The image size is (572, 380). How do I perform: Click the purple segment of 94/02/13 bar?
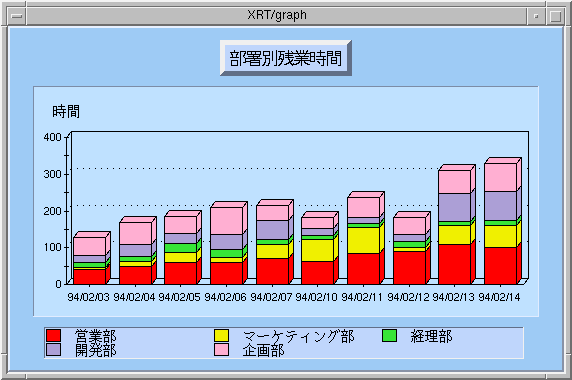(x=455, y=207)
